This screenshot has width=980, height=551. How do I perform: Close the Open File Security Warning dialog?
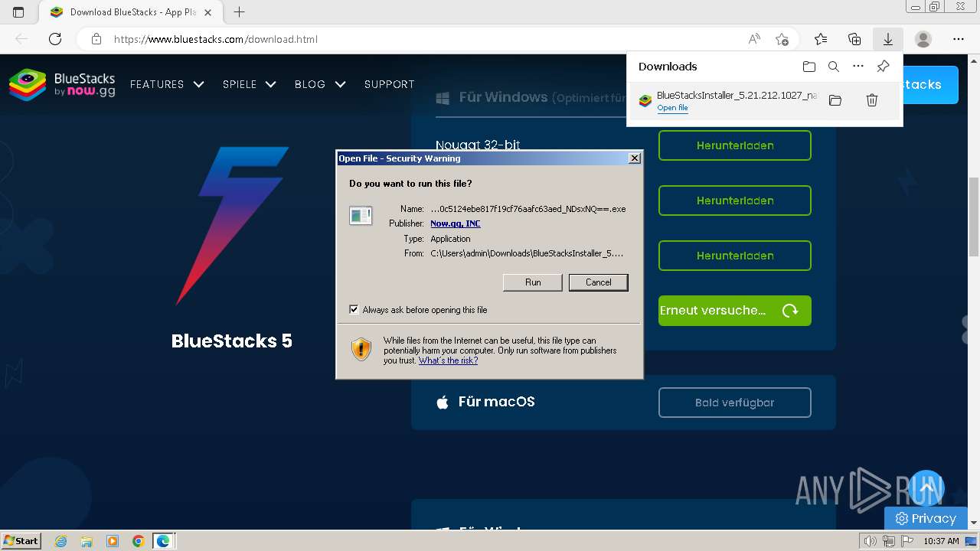634,158
